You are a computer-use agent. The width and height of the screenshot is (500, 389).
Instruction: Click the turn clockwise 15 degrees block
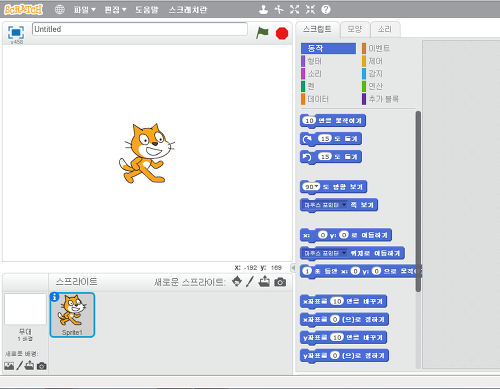(331, 139)
